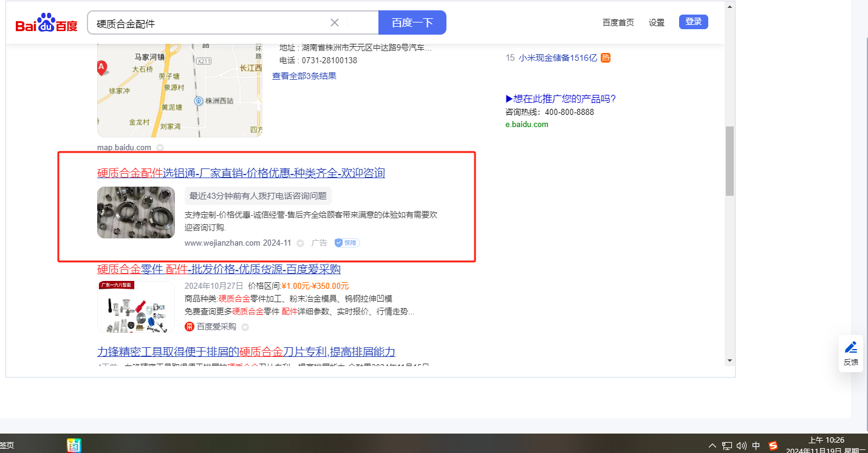Click the 百度一下 search button
This screenshot has width=868, height=453.
pos(412,23)
